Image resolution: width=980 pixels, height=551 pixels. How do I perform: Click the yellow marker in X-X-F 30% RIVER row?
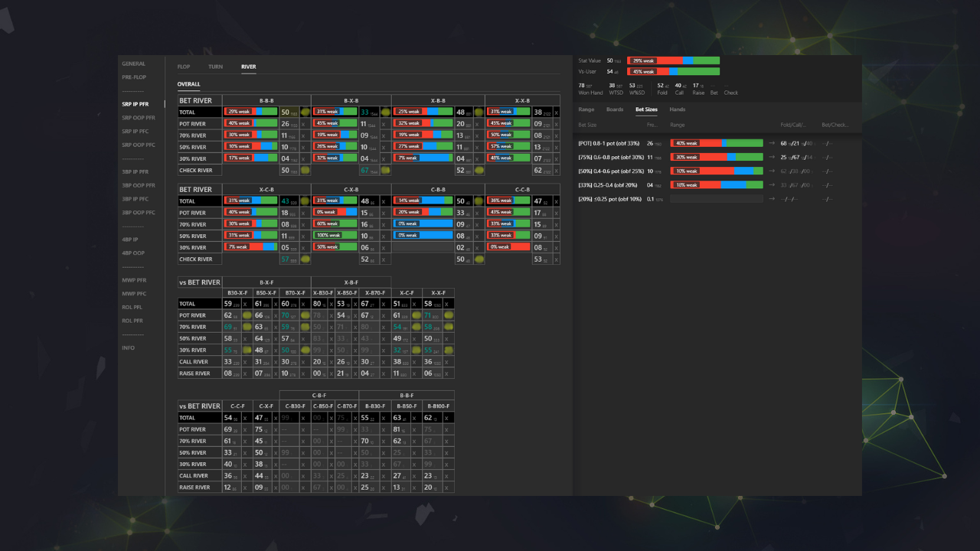(448, 350)
